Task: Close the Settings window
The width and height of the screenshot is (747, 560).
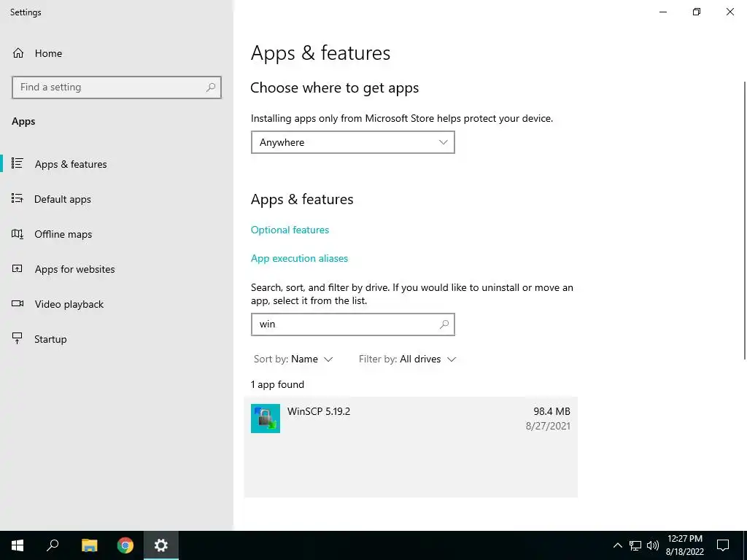Action: pos(729,12)
